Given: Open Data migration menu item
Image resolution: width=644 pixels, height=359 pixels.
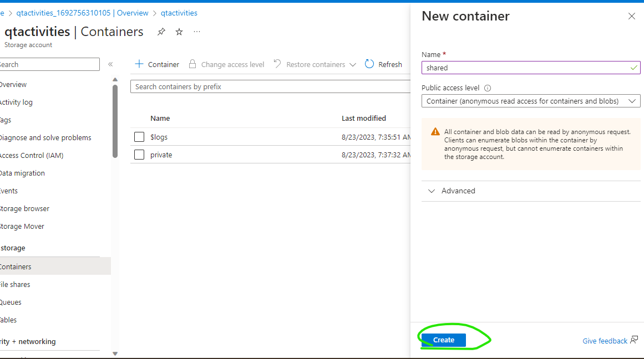Looking at the screenshot, I should point(23,173).
